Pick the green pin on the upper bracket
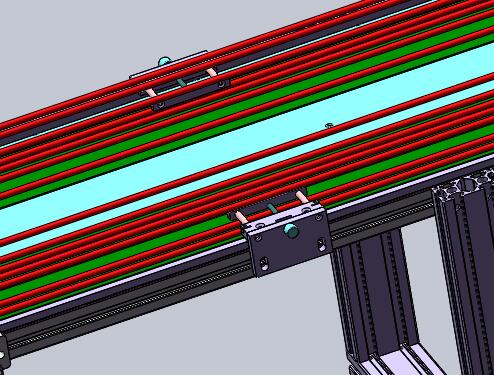The height and width of the screenshot is (375, 494). (x=182, y=82)
